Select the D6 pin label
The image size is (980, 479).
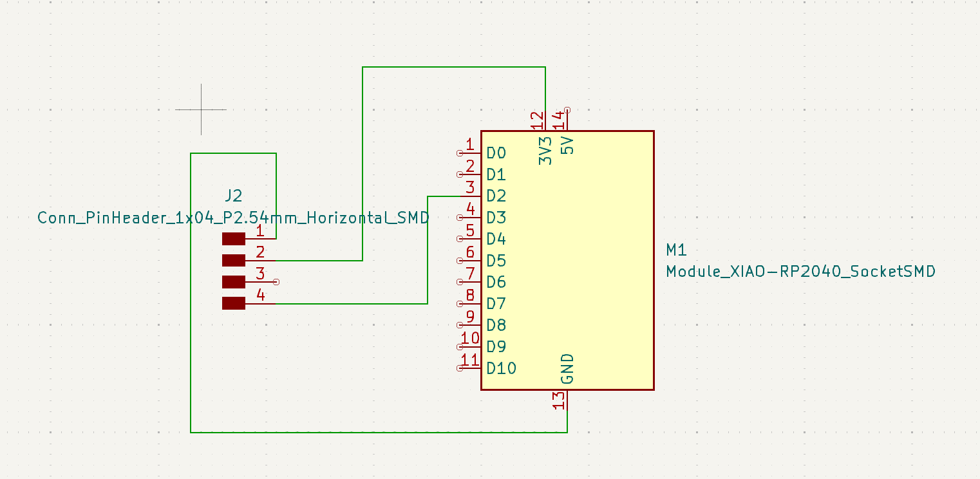[496, 282]
